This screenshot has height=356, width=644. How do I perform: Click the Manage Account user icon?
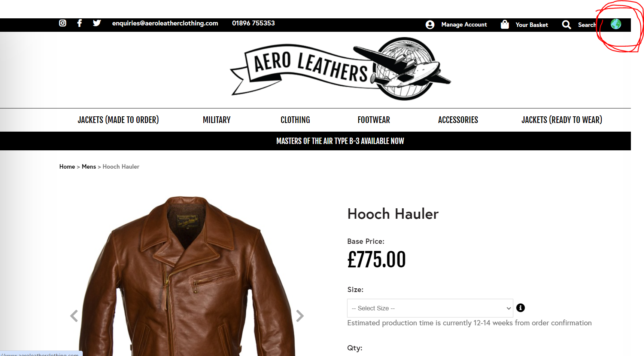click(430, 25)
